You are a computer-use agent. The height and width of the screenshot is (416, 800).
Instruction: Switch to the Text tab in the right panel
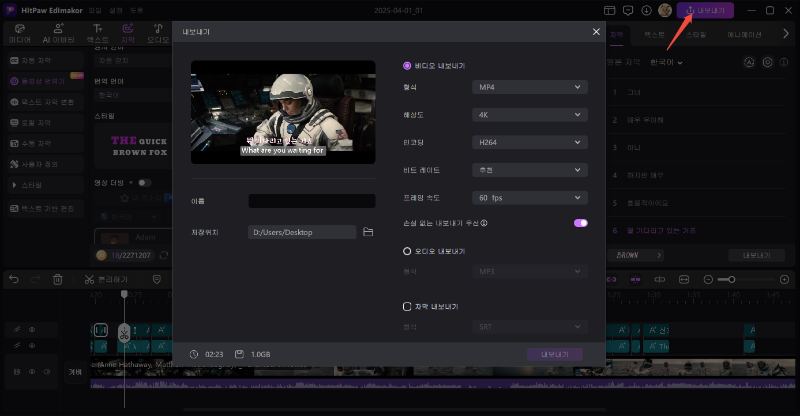click(x=654, y=35)
